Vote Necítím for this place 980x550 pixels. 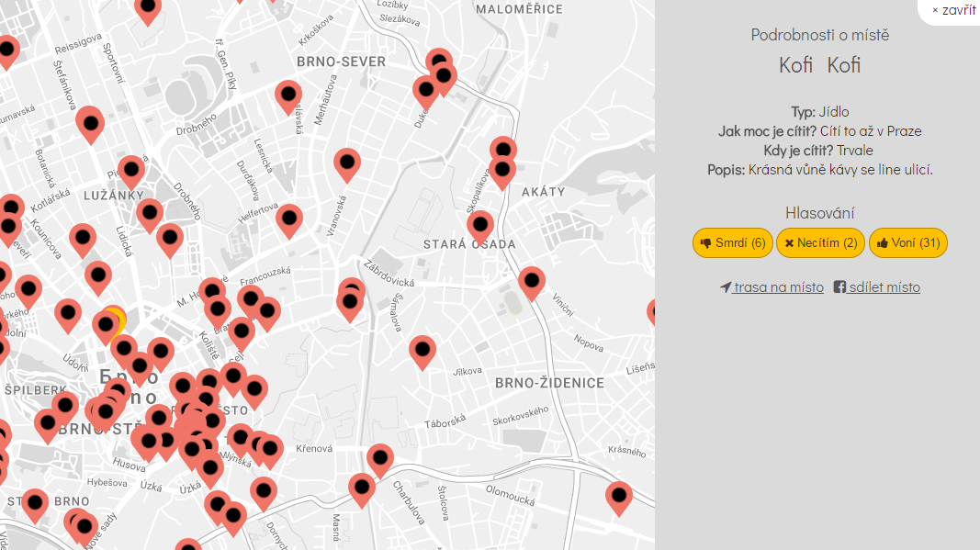click(x=820, y=243)
